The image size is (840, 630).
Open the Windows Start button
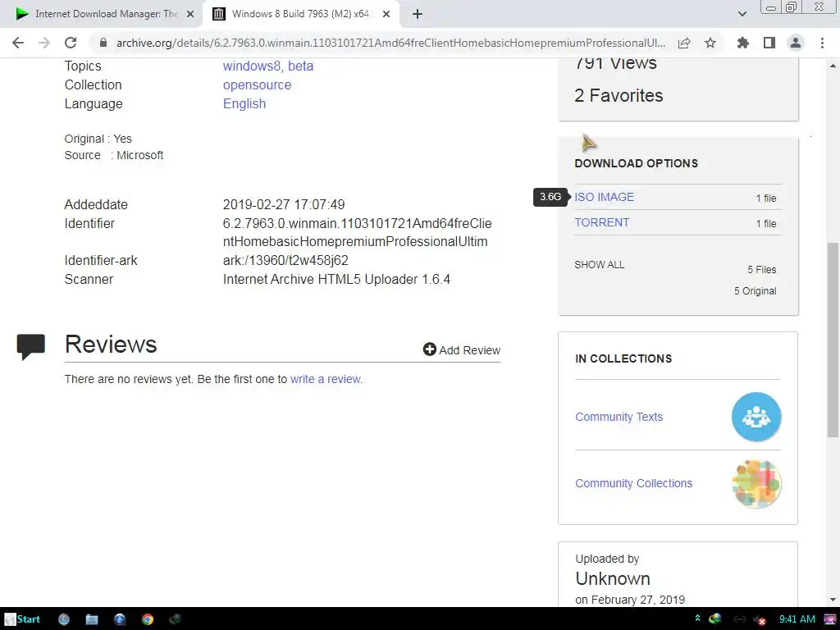click(x=22, y=619)
